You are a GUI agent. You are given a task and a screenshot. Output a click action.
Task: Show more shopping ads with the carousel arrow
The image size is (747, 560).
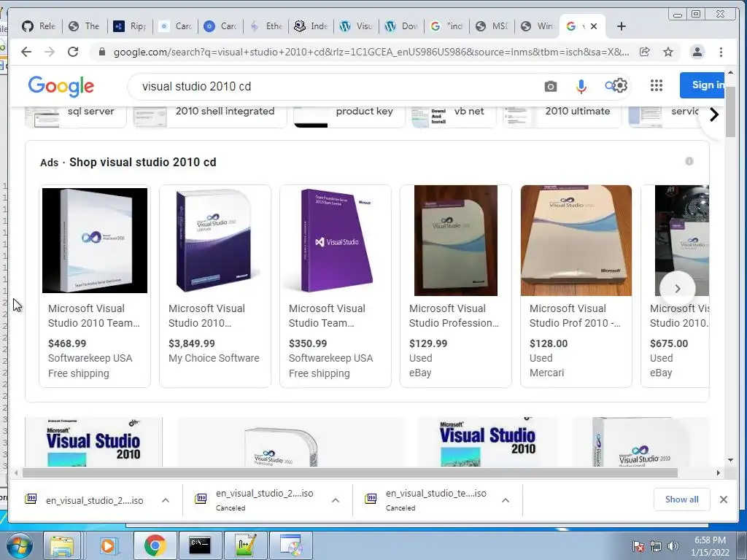point(678,289)
